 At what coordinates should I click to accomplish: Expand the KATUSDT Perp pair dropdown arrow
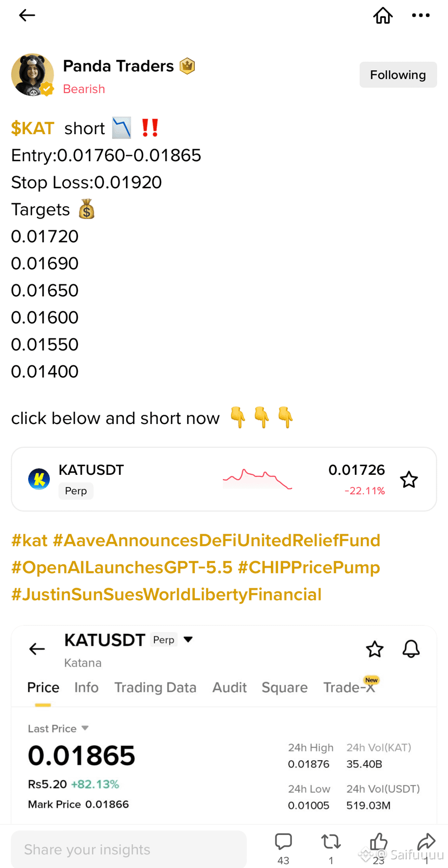(x=188, y=639)
